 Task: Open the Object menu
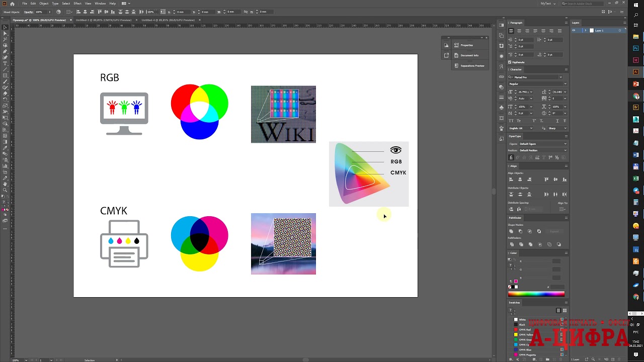pos(44,4)
